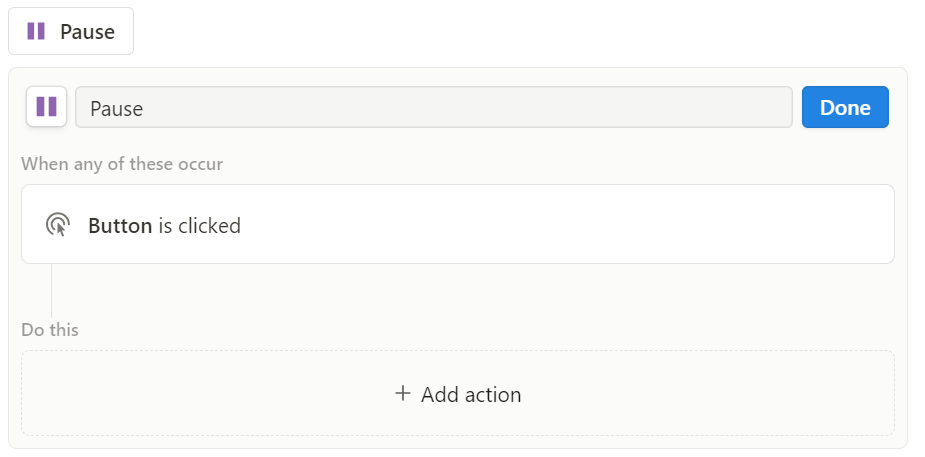Click empty space right of the name text
This screenshot has width=925, height=457.
pos(472,107)
